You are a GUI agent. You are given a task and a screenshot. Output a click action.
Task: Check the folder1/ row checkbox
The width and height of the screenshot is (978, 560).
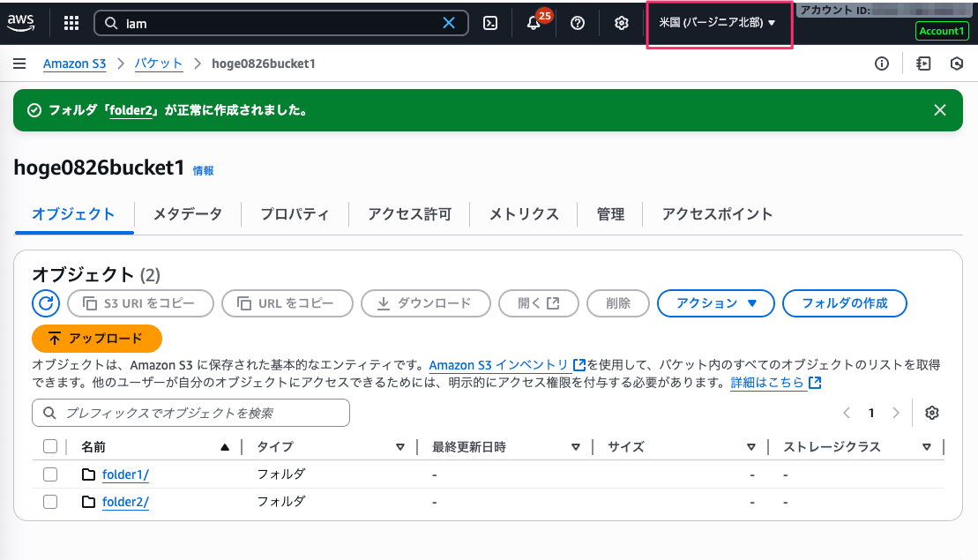(50, 474)
